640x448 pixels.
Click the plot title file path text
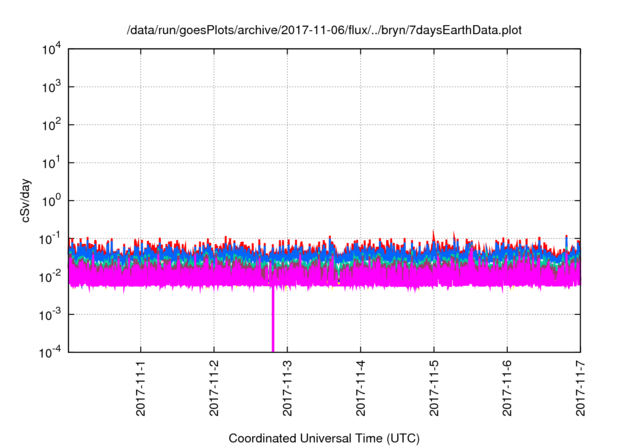[x=324, y=31]
